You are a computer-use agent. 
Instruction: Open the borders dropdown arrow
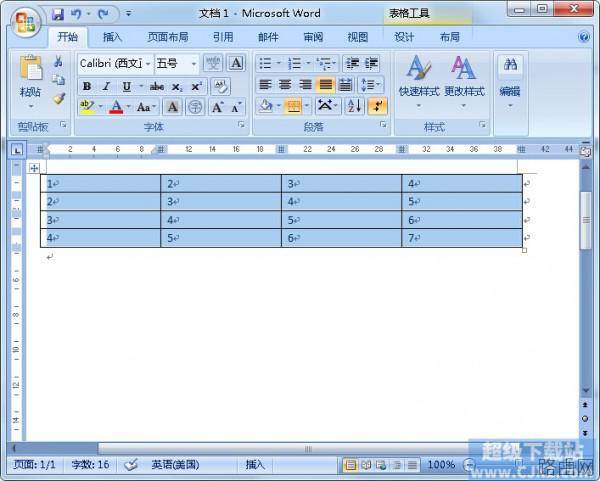pyautogui.click(x=307, y=106)
